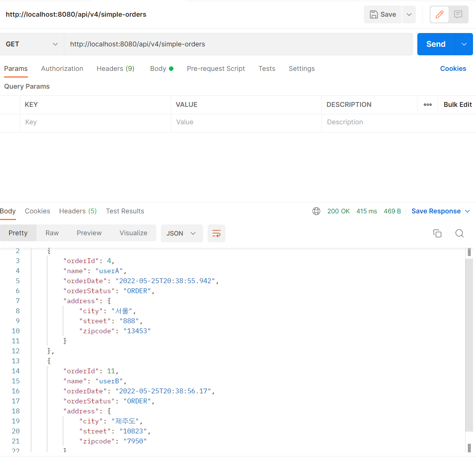Open the JSON format dropdown
This screenshot has width=476, height=459.
coord(182,233)
